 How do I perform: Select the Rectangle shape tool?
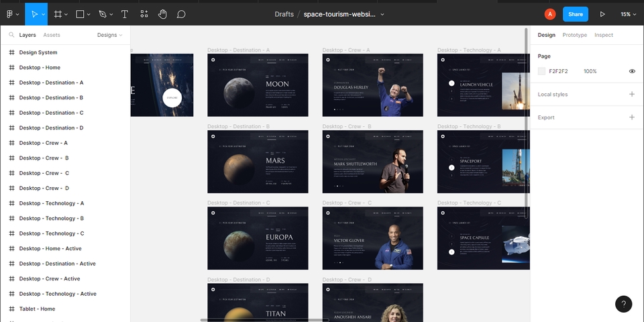pos(80,14)
